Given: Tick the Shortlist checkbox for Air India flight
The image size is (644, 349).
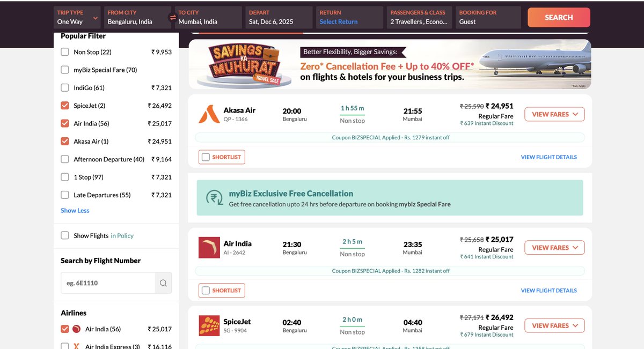Looking at the screenshot, I should 206,291.
